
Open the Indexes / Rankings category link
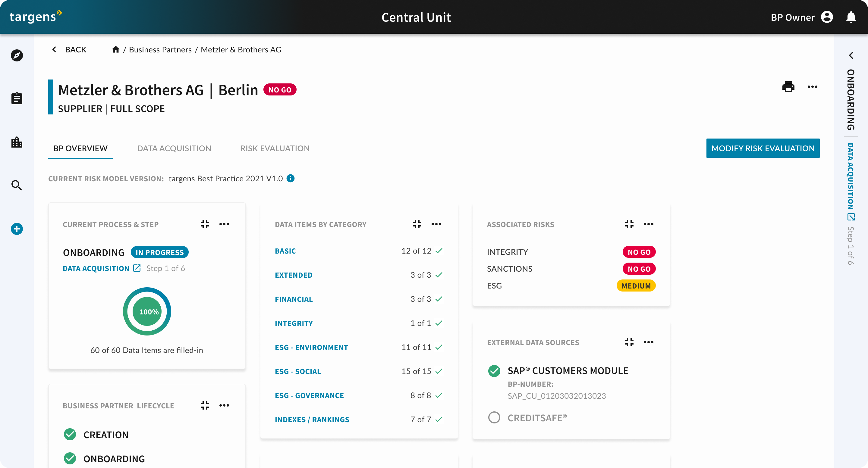[312, 420]
